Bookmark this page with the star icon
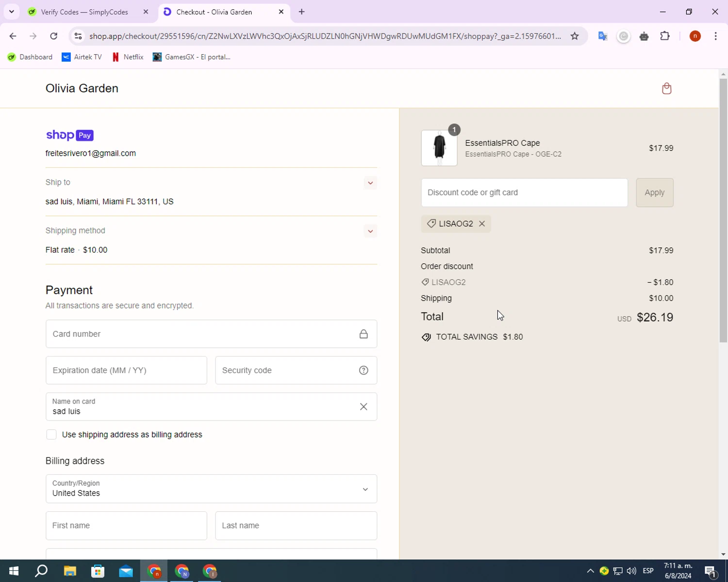Screen dimensions: 728x582 pos(575,36)
